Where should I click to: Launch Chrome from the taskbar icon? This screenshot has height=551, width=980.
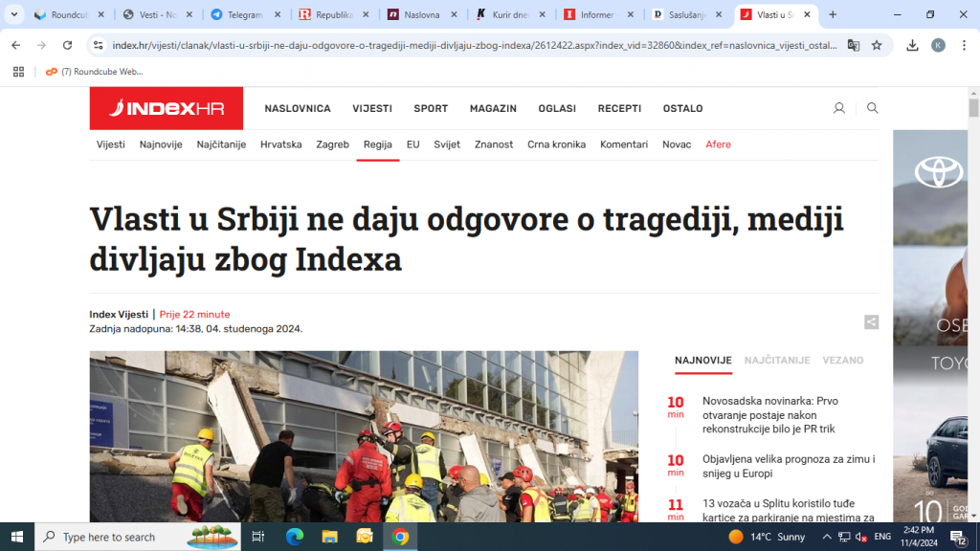pos(399,537)
